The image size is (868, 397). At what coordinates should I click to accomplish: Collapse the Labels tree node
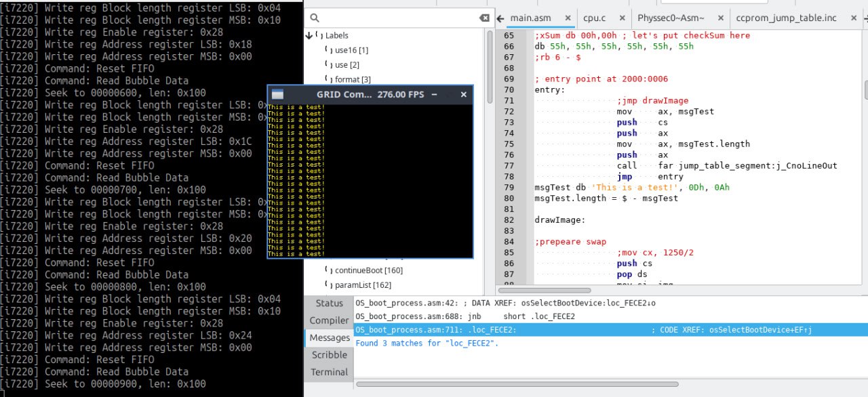(x=310, y=35)
